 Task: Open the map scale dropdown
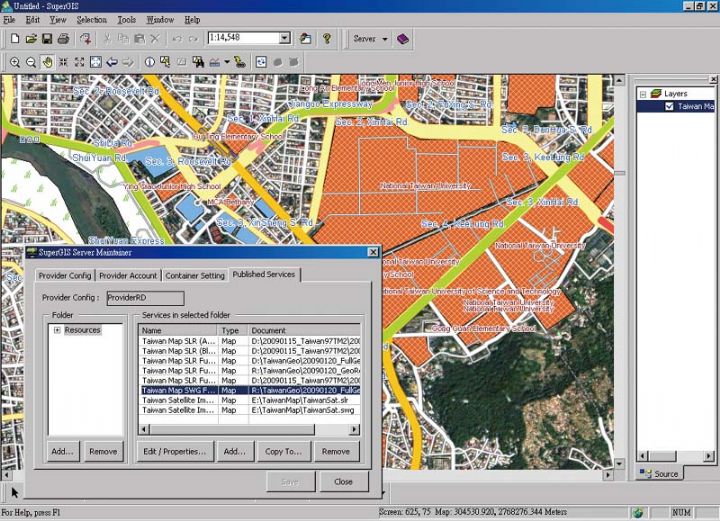tap(284, 38)
